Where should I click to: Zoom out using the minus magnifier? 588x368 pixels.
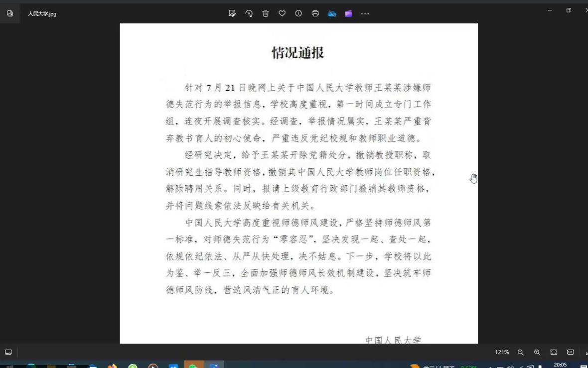coord(520,352)
